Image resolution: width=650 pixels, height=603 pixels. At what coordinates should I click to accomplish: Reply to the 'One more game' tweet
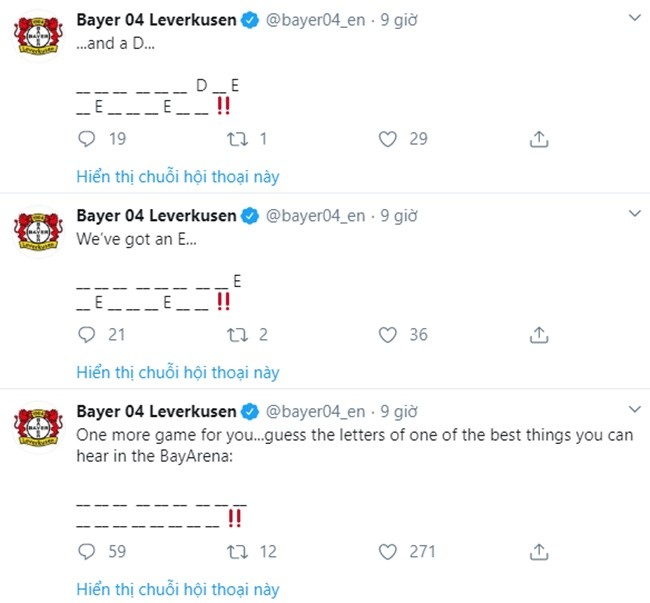pos(87,551)
